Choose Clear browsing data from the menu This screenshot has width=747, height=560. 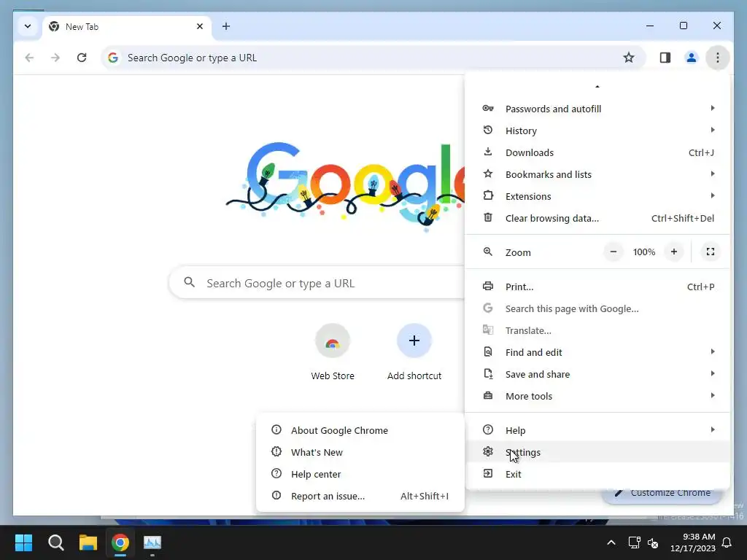click(x=597, y=218)
